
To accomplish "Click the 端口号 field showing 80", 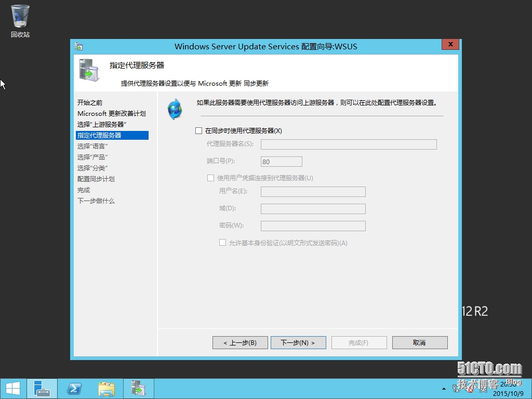I will tap(281, 162).
